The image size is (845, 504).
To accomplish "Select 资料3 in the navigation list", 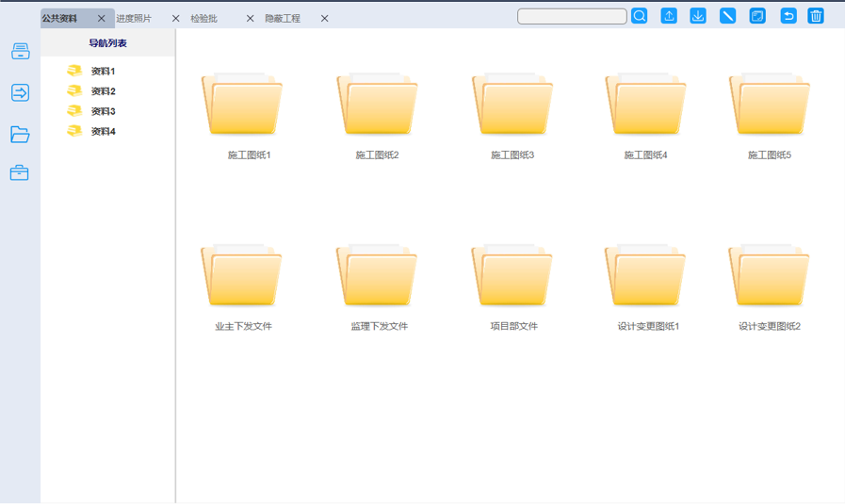I will click(x=103, y=111).
